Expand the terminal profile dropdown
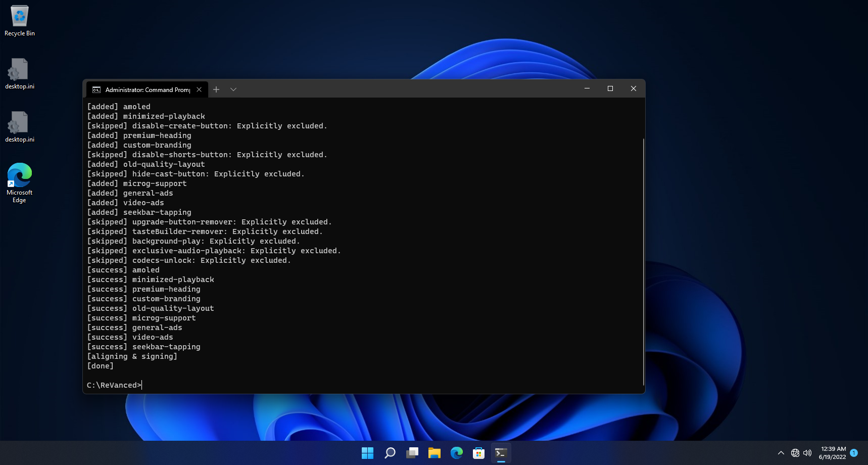 point(233,89)
